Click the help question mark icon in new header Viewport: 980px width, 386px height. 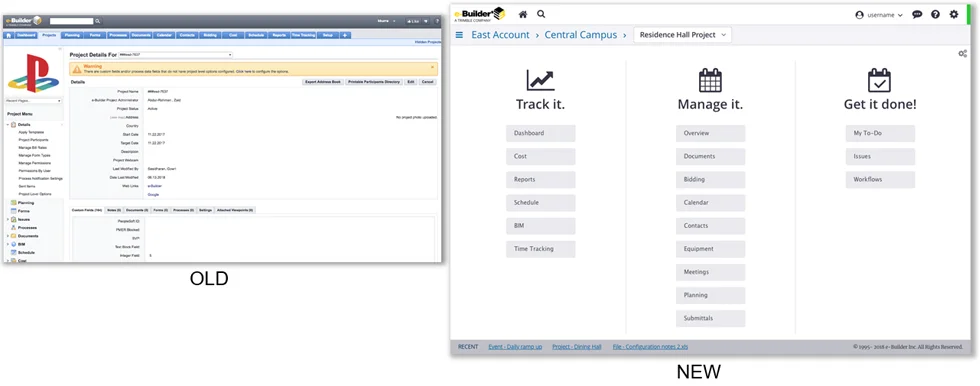[x=935, y=14]
